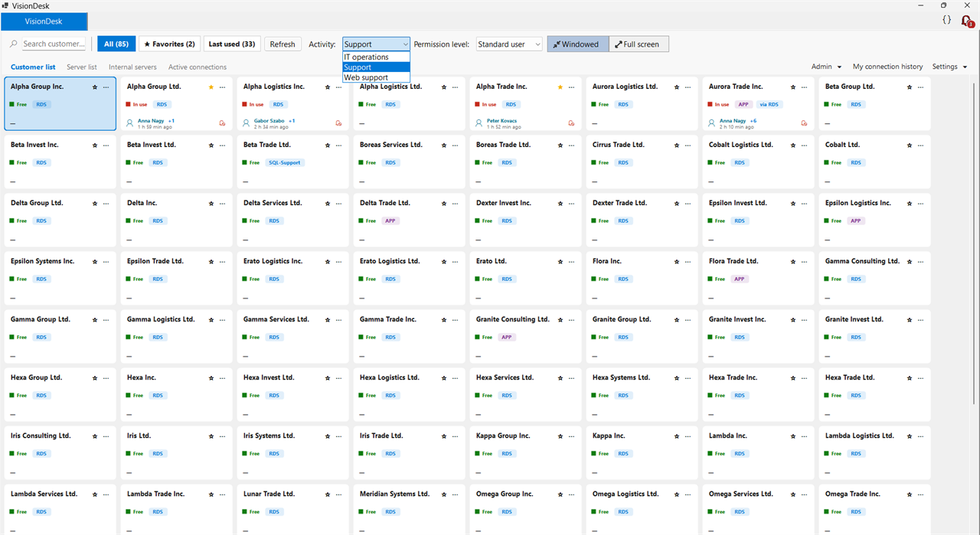
Task: Filter by Last used (33)
Action: (x=232, y=44)
